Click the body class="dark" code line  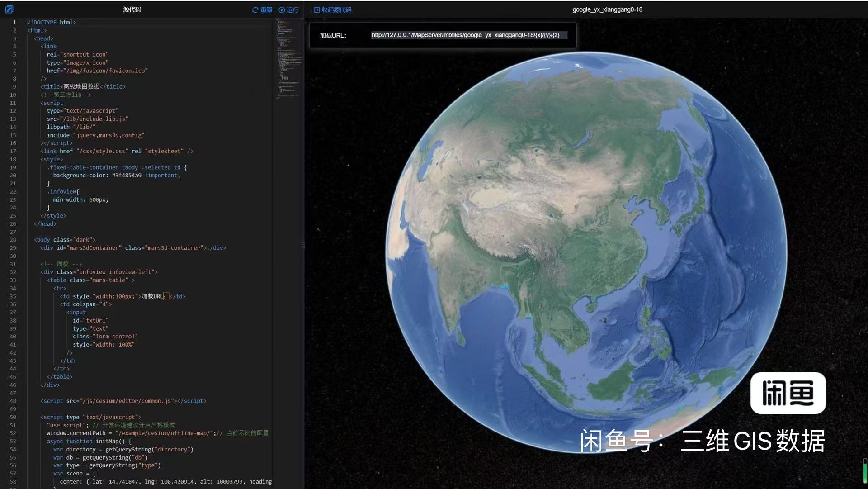click(x=65, y=240)
